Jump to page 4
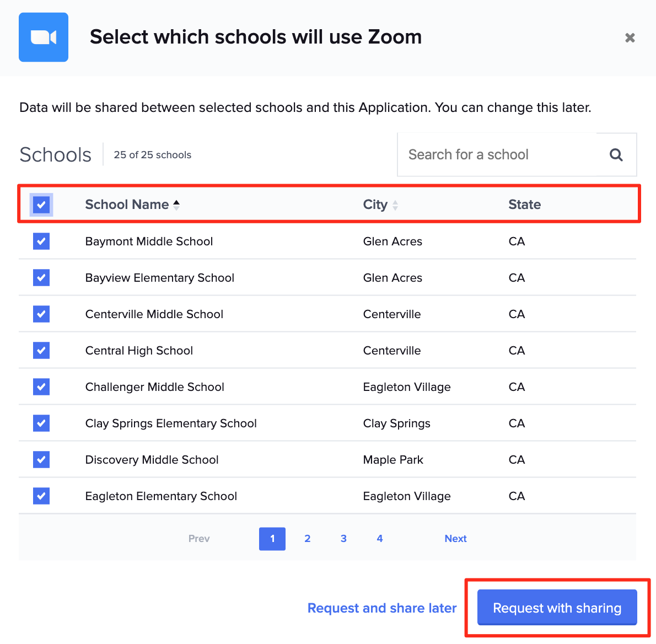 click(x=380, y=539)
